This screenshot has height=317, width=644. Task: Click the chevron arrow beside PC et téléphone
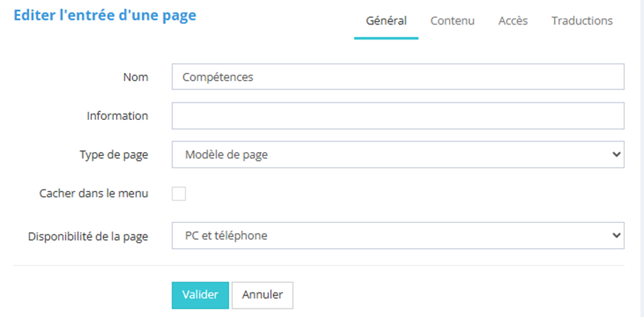point(617,236)
